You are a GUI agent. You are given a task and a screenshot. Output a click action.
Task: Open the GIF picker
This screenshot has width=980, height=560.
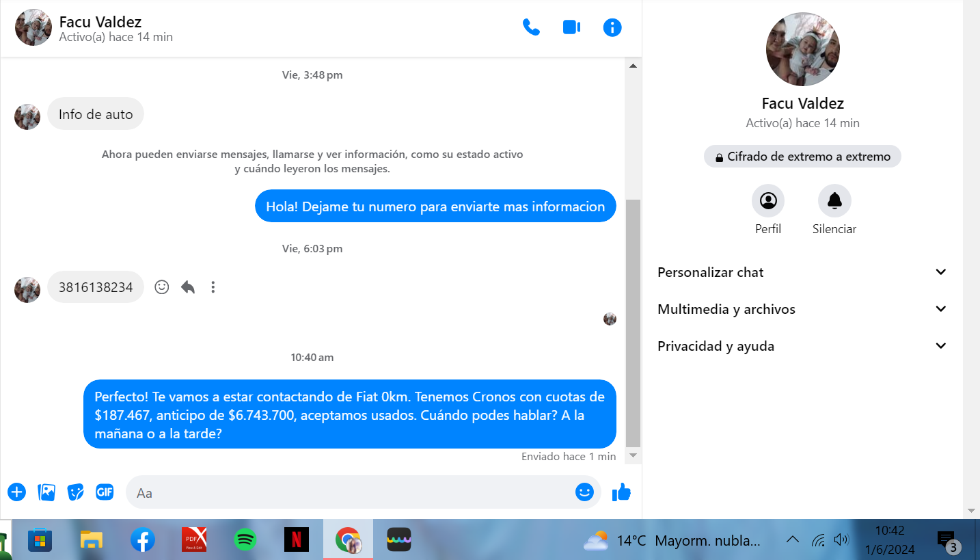[105, 492]
